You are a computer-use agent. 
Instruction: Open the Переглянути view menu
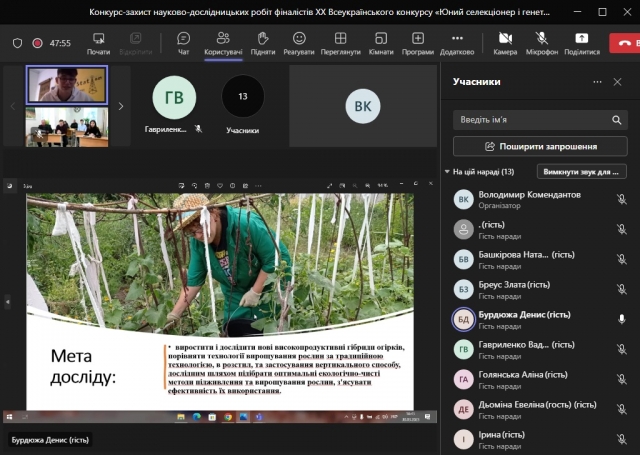point(340,42)
